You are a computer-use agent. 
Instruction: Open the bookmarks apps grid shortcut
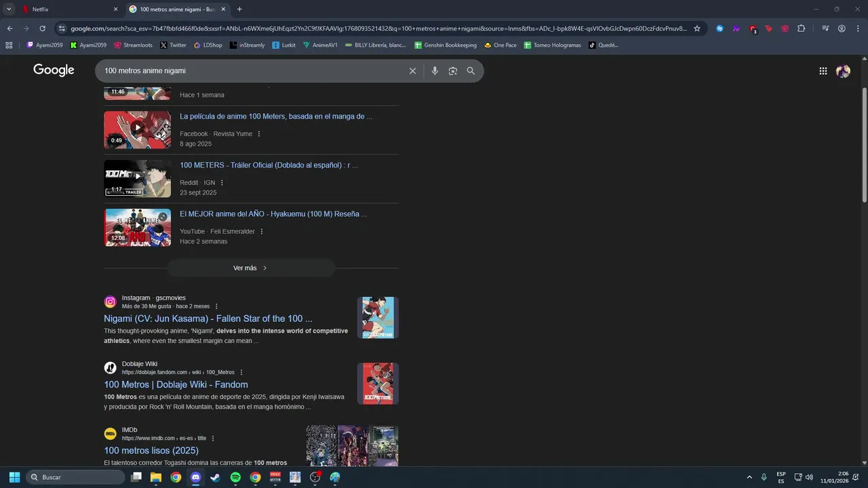pyautogui.click(x=9, y=45)
